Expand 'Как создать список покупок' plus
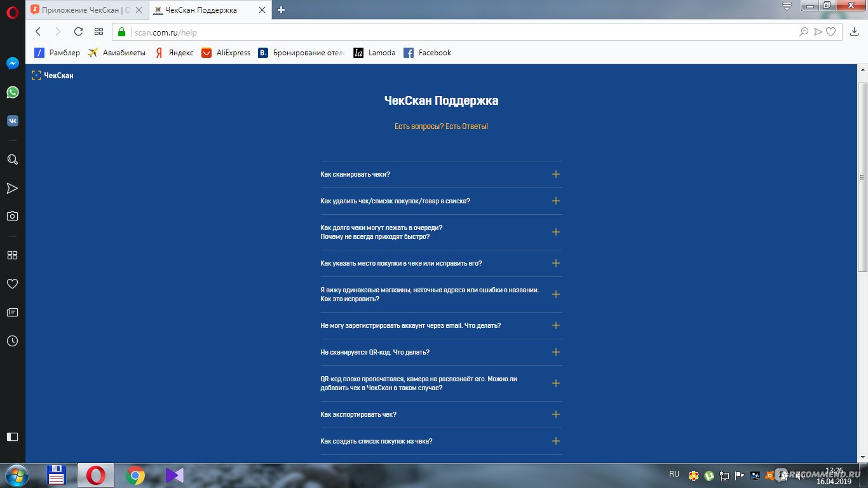The image size is (868, 488). pyautogui.click(x=556, y=441)
